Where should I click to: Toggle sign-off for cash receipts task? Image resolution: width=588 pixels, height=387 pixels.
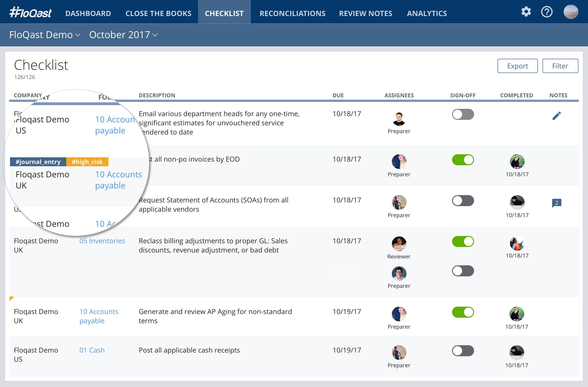coord(463,351)
